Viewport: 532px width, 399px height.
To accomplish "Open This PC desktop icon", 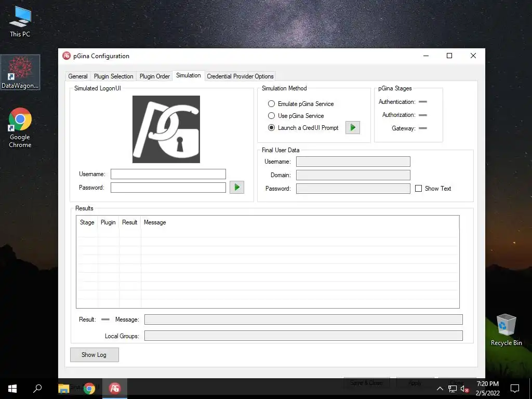I will (20, 22).
